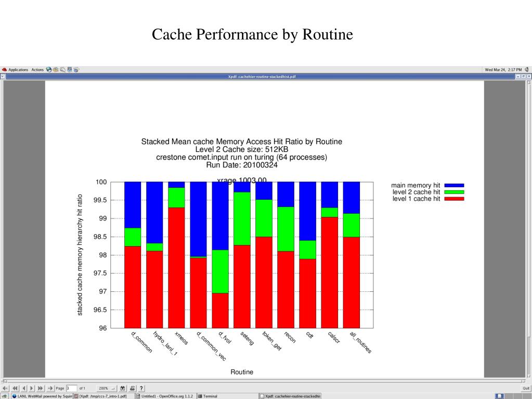Go to previous page arrow
532x399 pixels.
(x=24, y=388)
